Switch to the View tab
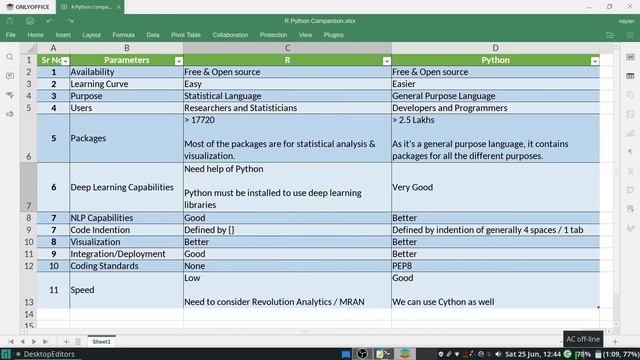640x360 pixels. [305, 35]
